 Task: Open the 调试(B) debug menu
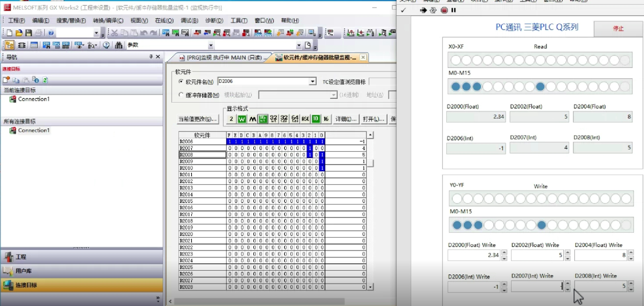tap(190, 20)
